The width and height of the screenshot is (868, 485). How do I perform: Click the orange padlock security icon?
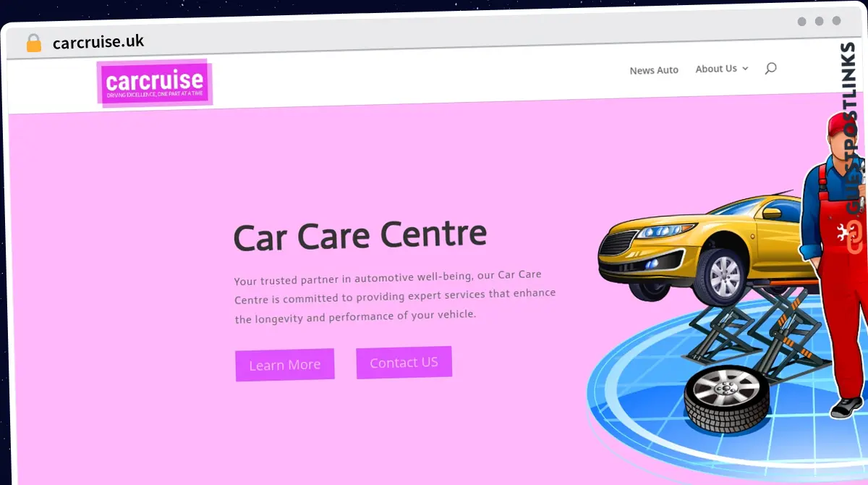coord(33,43)
